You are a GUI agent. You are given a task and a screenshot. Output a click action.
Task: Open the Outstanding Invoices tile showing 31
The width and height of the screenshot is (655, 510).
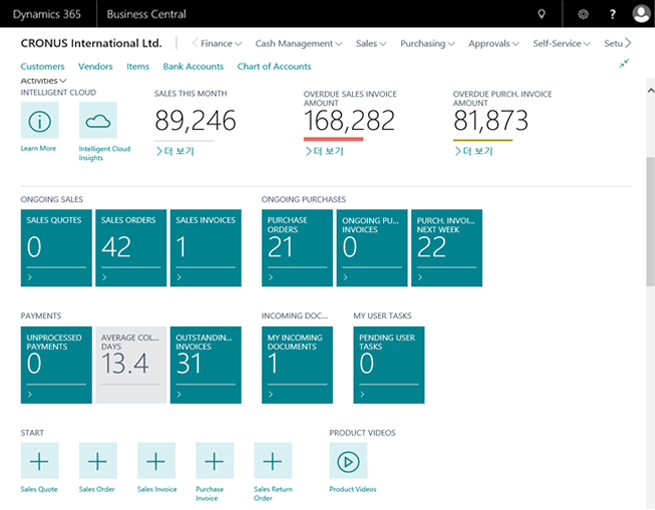point(206,365)
